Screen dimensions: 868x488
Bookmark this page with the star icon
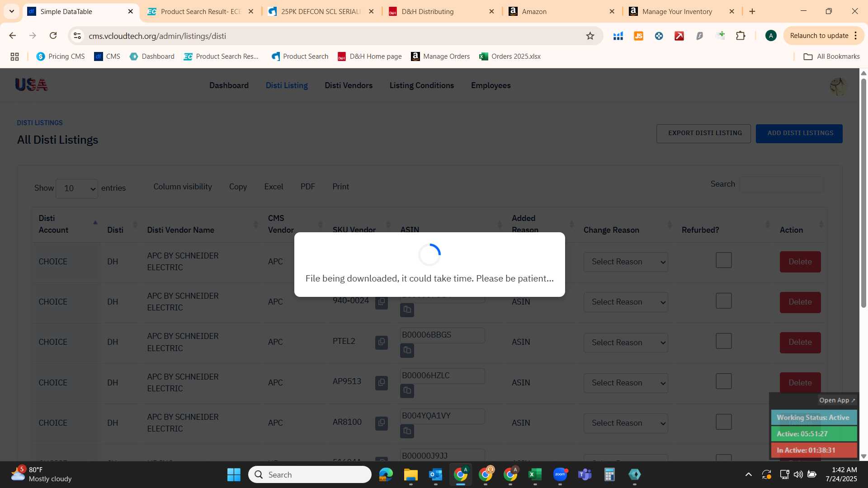coord(590,36)
